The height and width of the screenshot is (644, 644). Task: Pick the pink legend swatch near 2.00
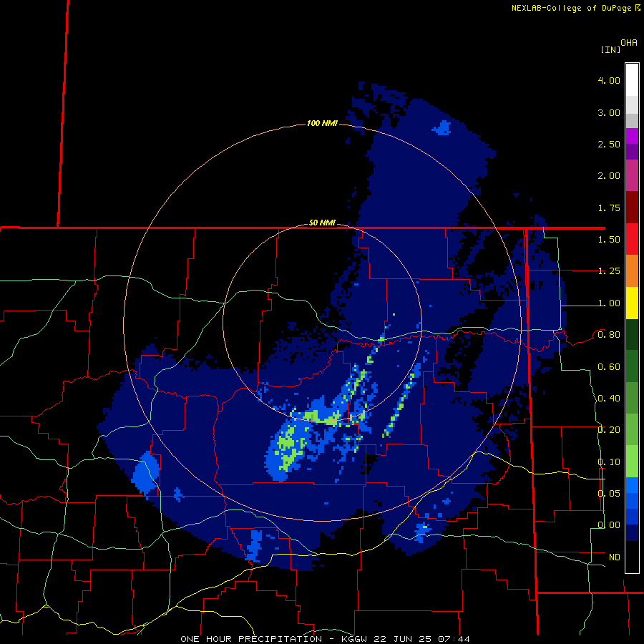(632, 175)
